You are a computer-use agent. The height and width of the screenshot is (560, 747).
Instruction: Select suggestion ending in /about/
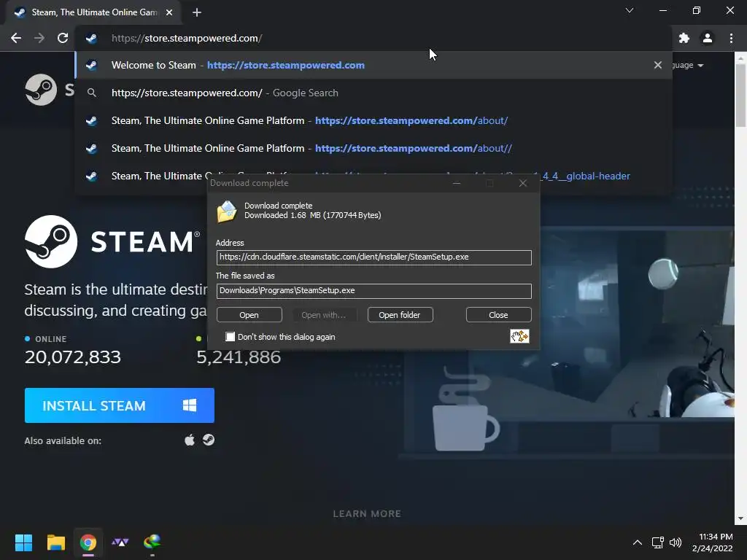[373, 120]
